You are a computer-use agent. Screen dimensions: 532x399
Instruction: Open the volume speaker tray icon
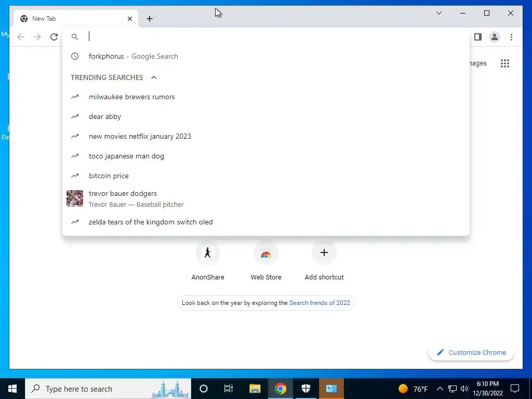pyautogui.click(x=464, y=389)
